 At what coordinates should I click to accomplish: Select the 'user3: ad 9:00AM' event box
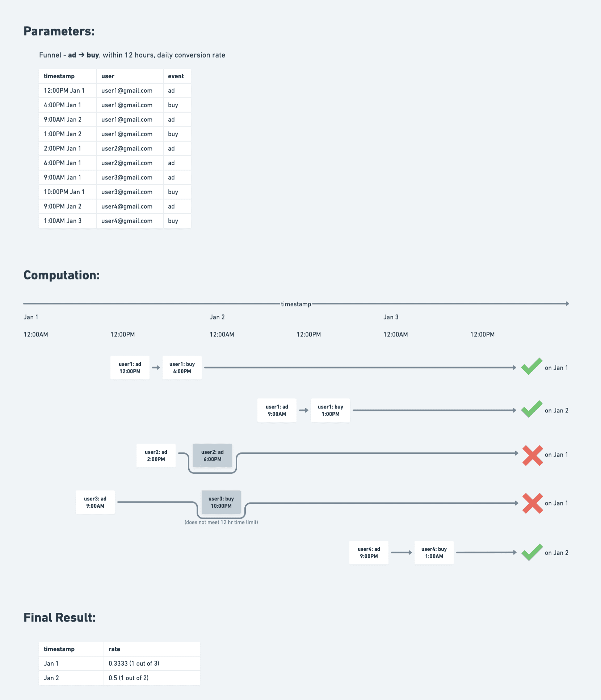pyautogui.click(x=95, y=502)
